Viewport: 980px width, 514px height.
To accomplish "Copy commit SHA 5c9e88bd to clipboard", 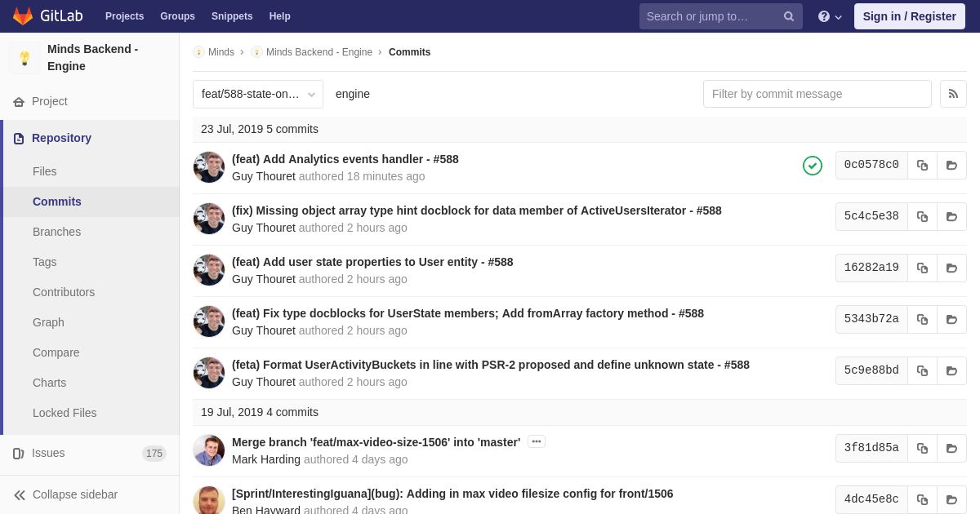I will pos(922,370).
